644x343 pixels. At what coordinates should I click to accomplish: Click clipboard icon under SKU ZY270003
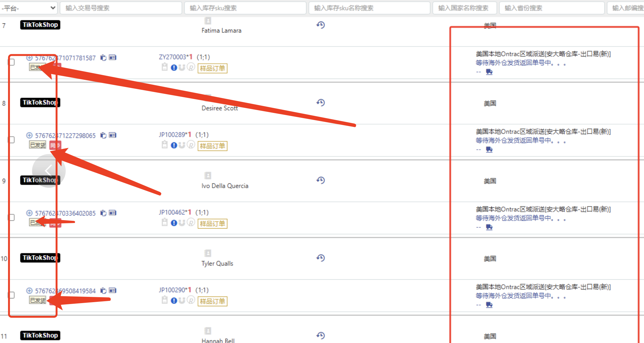pyautogui.click(x=165, y=67)
